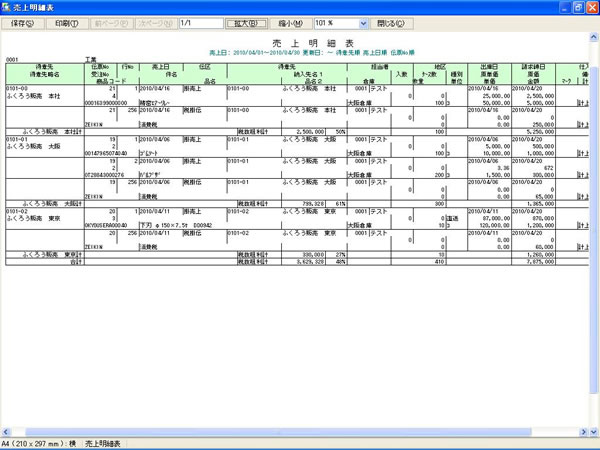Click the 61% gross margin cell
Image resolution: width=600 pixels, height=450 pixels.
[341, 204]
